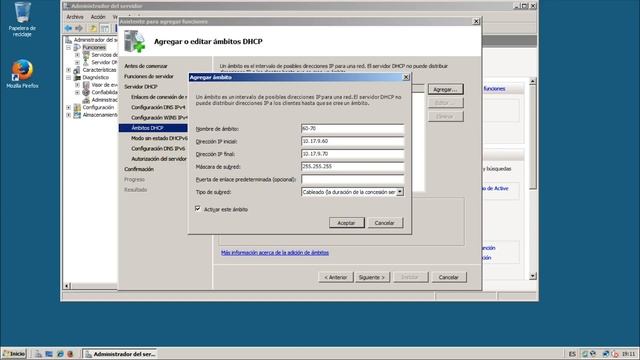Screen dimensions: 640x360
Task: Click the Servidor DHCP tree icon
Action: point(86,62)
